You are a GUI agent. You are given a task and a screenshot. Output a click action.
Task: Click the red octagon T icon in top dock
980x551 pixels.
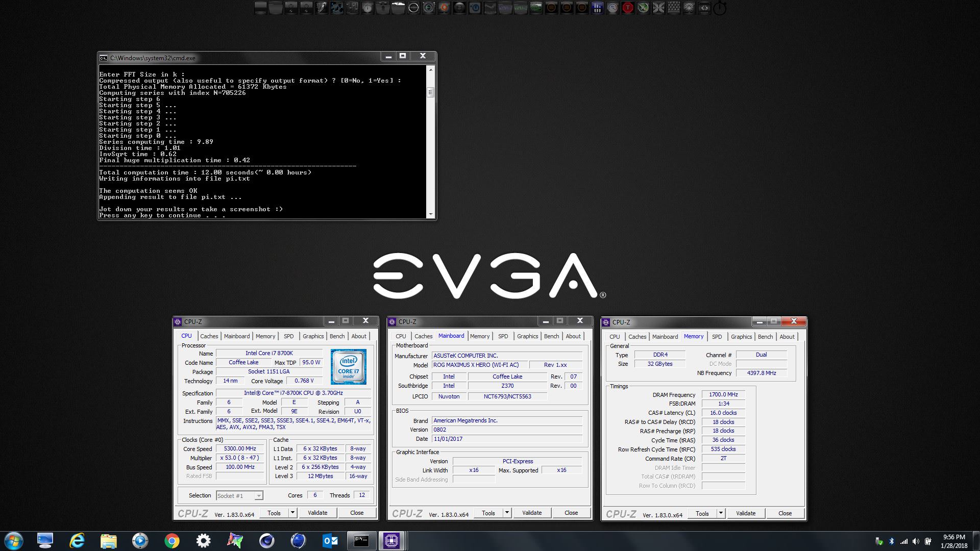[628, 8]
